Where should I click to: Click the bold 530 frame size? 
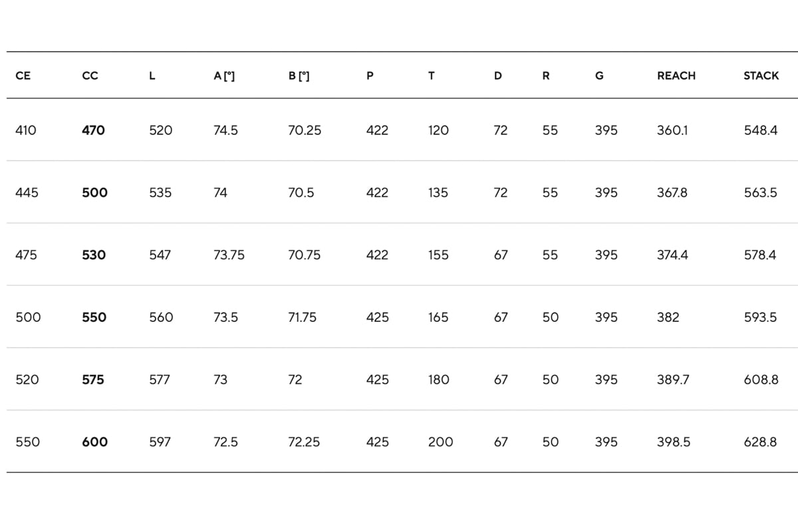point(94,255)
